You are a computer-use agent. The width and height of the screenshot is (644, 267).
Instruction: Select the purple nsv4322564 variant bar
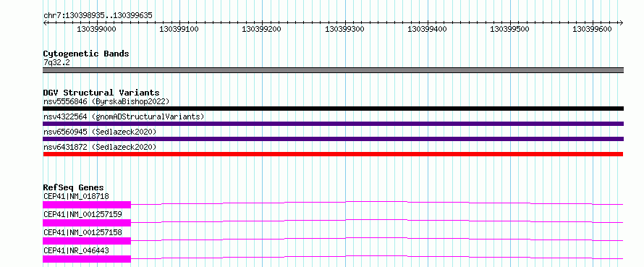coord(333,124)
